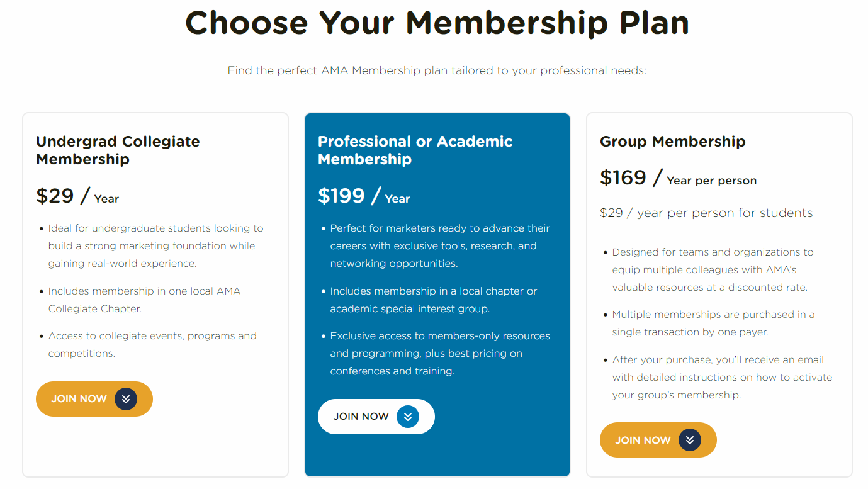Select the Professional or Academic Membership heading
Viewport: 868px width, 489px height.
tap(415, 150)
